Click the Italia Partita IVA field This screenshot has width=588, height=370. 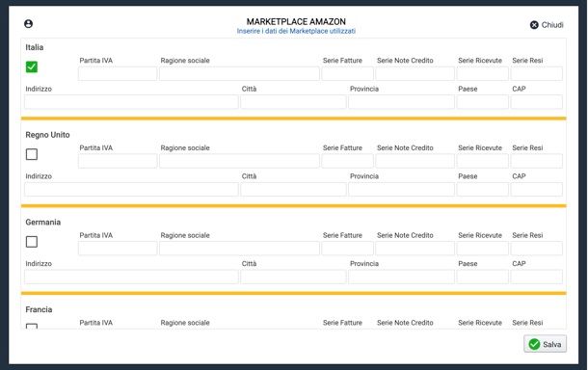(118, 73)
